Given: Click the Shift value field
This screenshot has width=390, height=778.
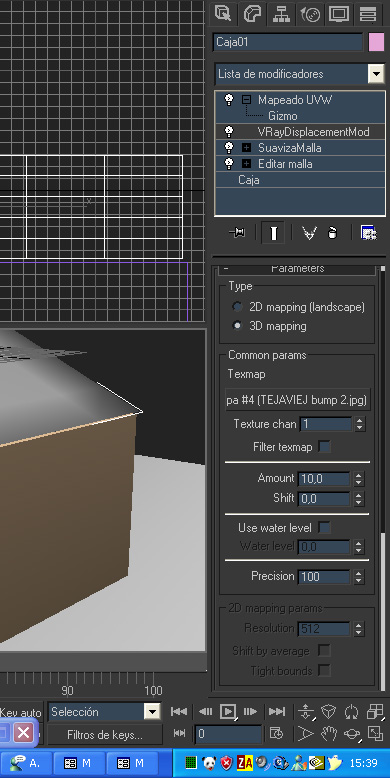Looking at the screenshot, I should click(324, 499).
